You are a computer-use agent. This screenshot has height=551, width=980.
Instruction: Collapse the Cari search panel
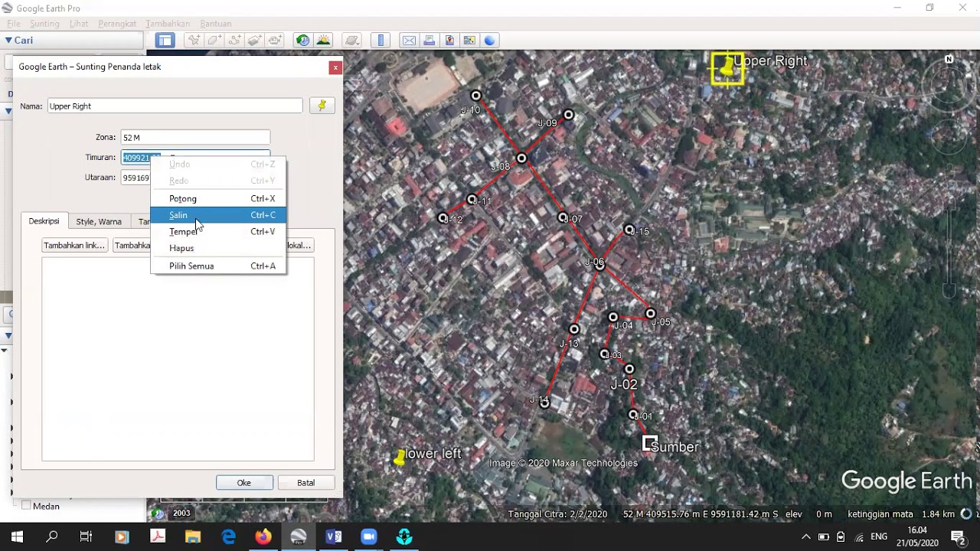click(8, 41)
